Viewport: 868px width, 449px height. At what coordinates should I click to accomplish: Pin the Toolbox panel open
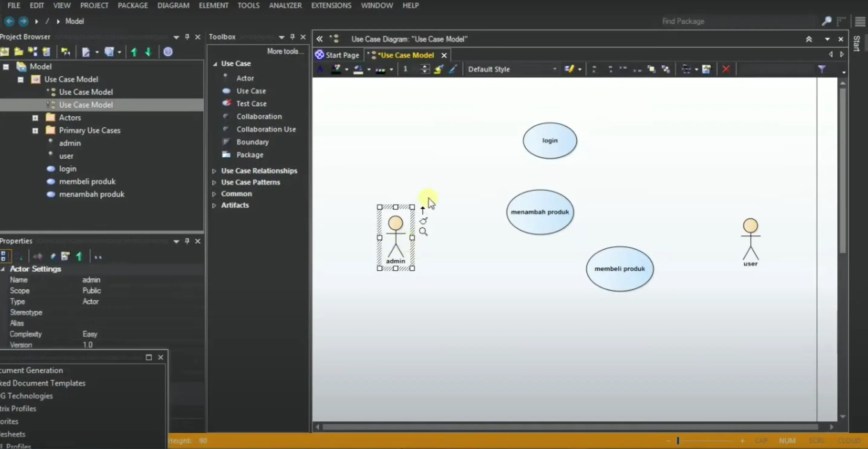point(292,37)
